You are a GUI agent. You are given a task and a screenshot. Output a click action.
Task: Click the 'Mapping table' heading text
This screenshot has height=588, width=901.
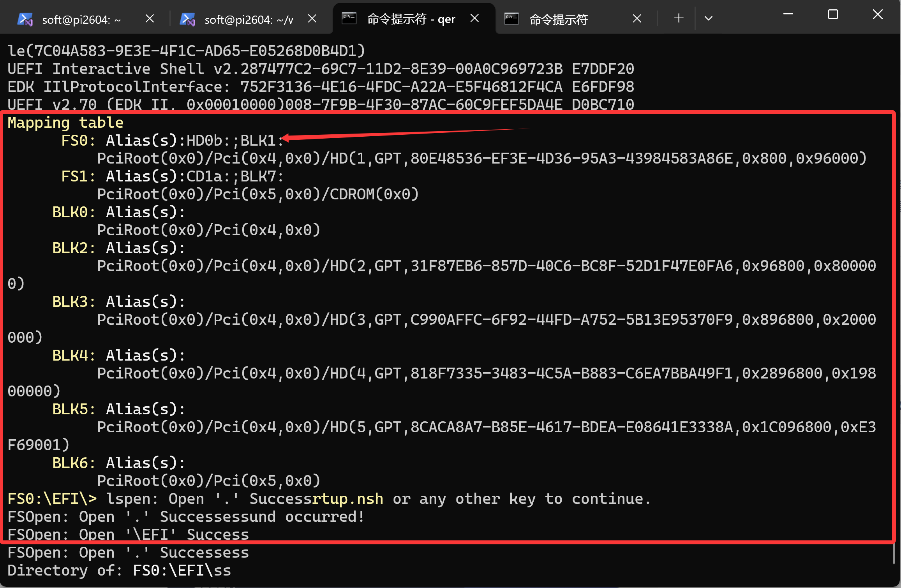(x=65, y=123)
